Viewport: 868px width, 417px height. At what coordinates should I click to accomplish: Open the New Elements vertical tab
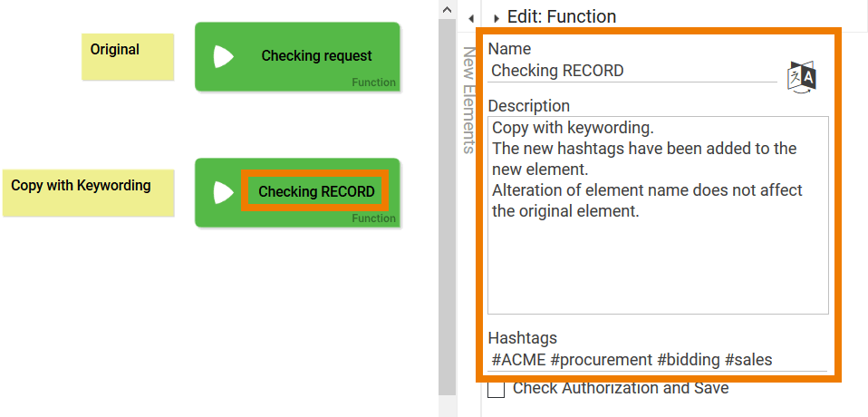coord(469,100)
